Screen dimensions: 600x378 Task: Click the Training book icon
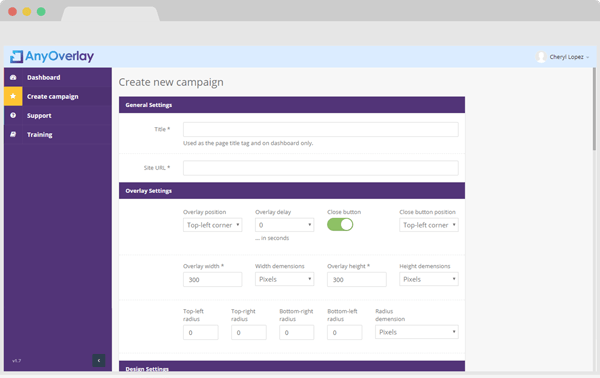13,134
